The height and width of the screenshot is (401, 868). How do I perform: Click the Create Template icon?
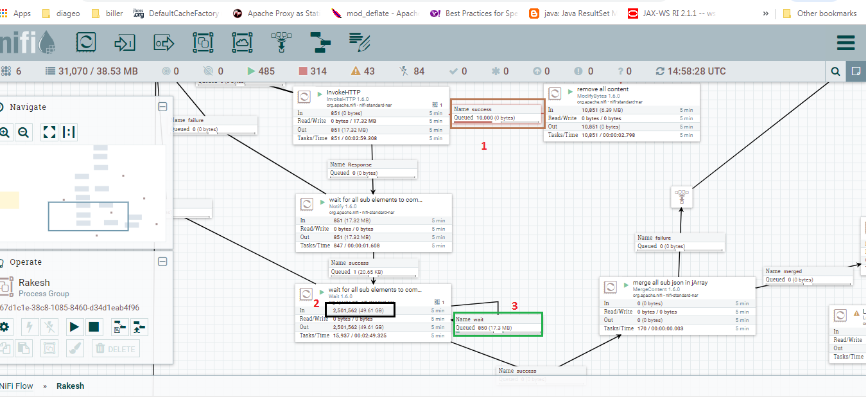pyautogui.click(x=119, y=326)
